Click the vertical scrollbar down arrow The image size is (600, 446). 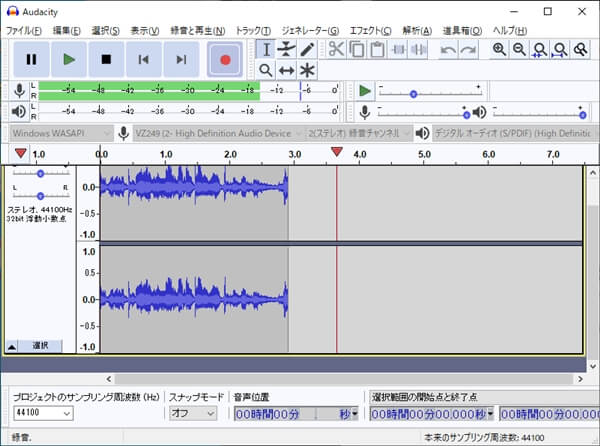(593, 366)
